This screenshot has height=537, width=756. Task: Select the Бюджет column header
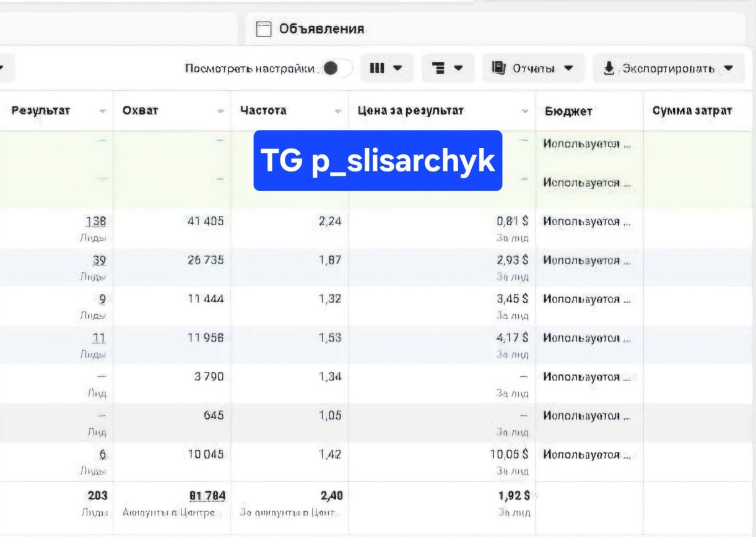coord(568,111)
